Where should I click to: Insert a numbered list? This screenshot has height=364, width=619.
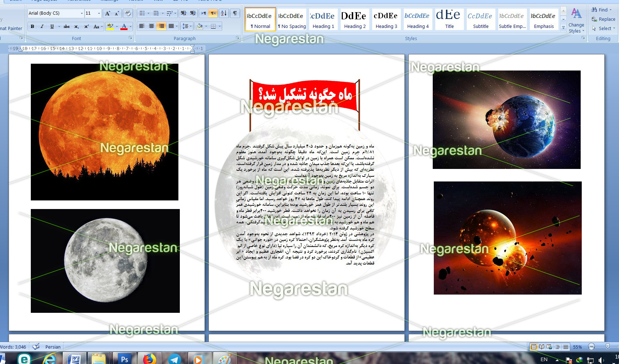point(156,13)
